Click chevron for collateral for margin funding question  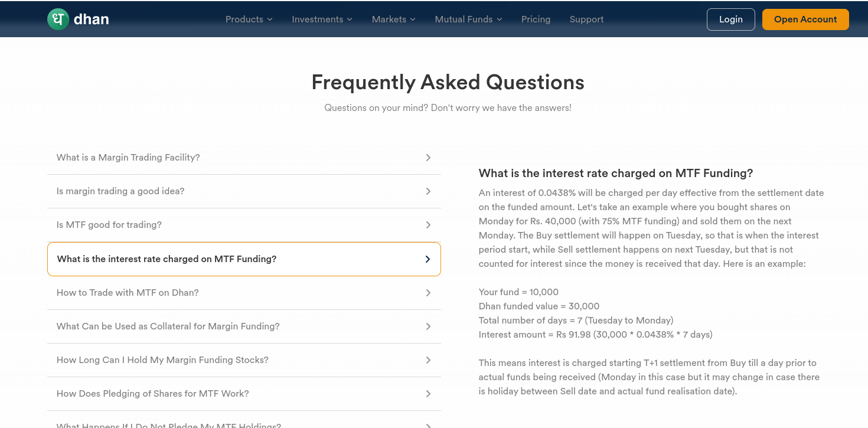(428, 326)
